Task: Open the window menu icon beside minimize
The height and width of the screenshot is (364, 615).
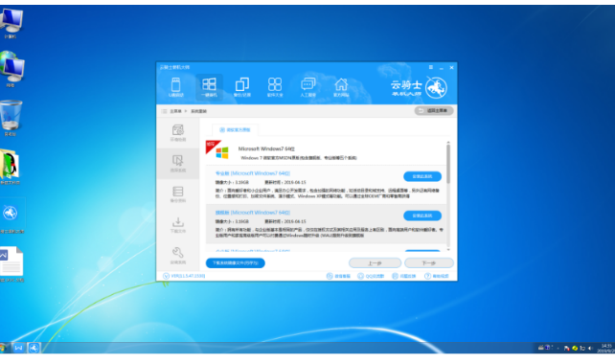Action: 431,67
